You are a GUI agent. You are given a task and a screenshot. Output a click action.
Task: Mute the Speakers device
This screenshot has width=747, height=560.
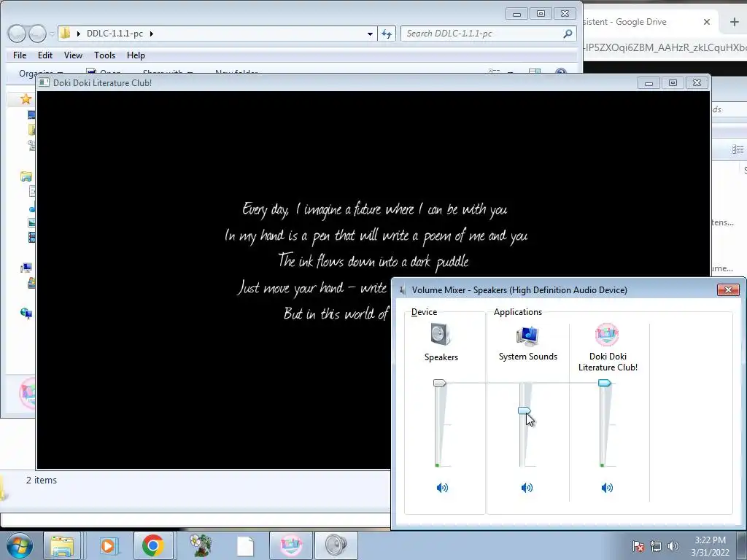(x=442, y=487)
